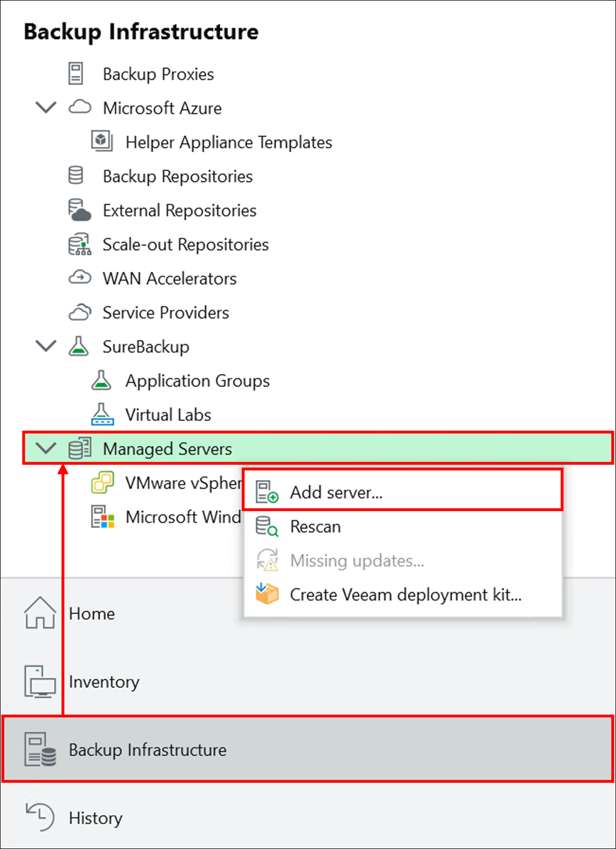616x849 pixels.
Task: Click the Backup Infrastructure navigation pane item
Action: (147, 750)
